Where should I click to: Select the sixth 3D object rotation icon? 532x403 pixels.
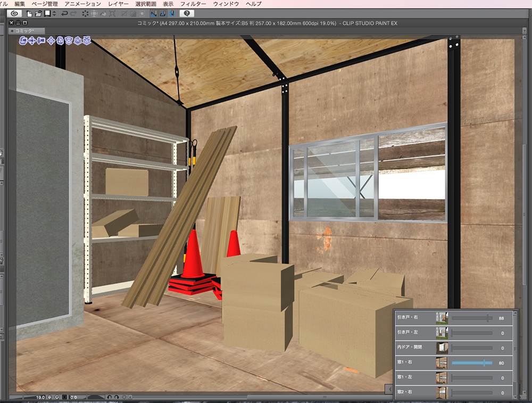coord(69,41)
